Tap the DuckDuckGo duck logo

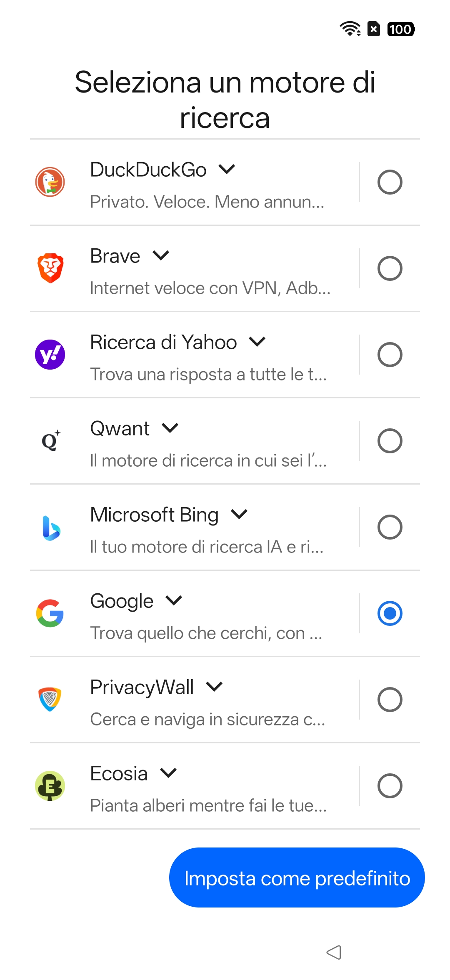(50, 182)
